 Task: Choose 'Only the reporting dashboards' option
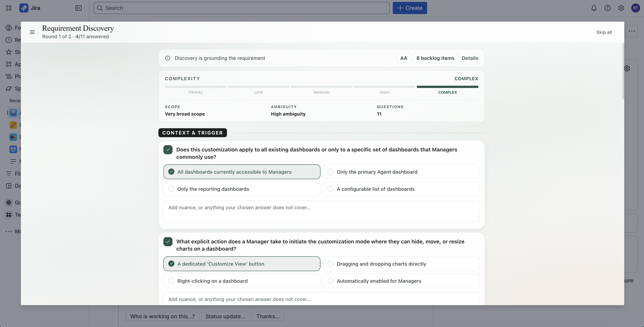241,189
